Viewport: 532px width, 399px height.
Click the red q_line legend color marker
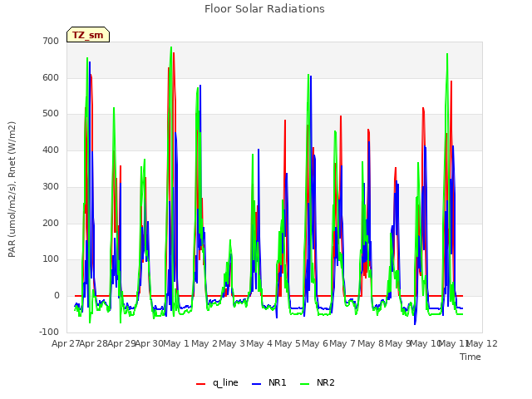tap(200, 384)
